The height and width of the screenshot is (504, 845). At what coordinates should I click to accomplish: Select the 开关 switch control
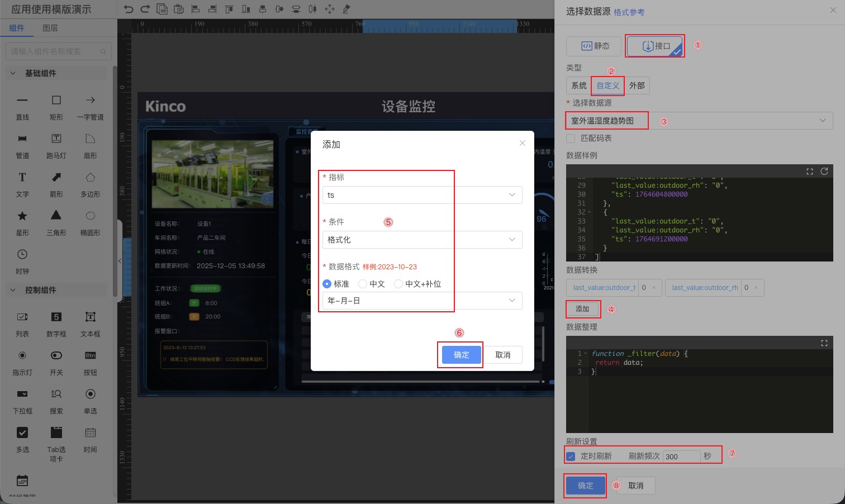[x=56, y=362]
